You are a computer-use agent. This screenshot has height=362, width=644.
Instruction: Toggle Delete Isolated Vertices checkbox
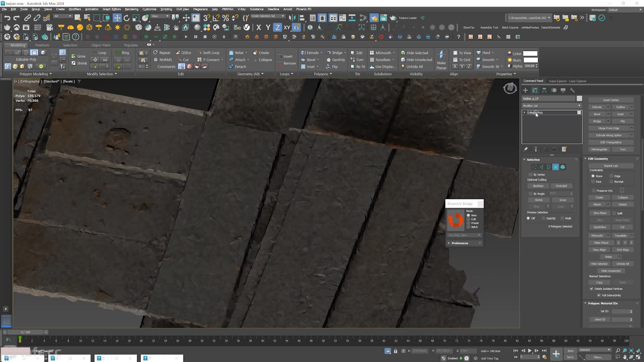592,289
